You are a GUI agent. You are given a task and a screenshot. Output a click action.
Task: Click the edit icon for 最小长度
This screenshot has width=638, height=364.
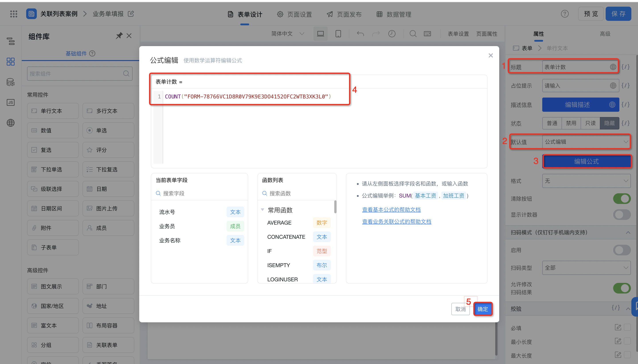coord(618,341)
